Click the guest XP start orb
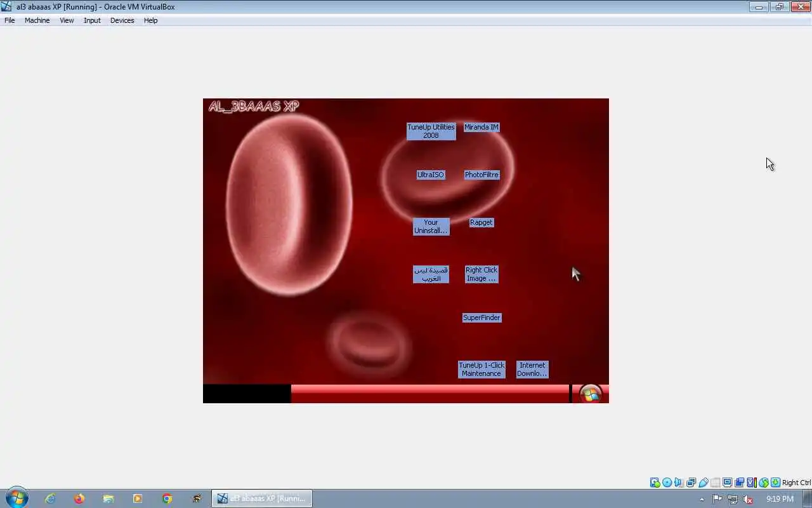This screenshot has height=508, width=812. [x=591, y=394]
